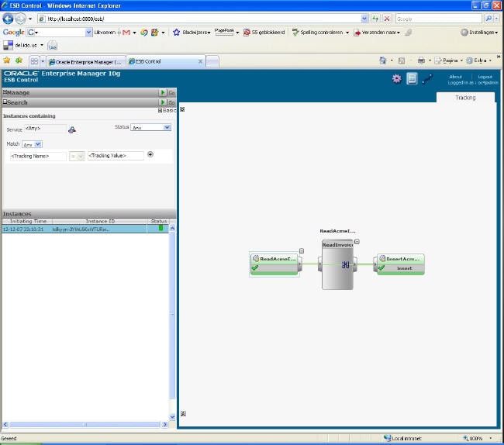504x445 pixels.
Task: Click the browser Forward arrow
Action: [20, 19]
